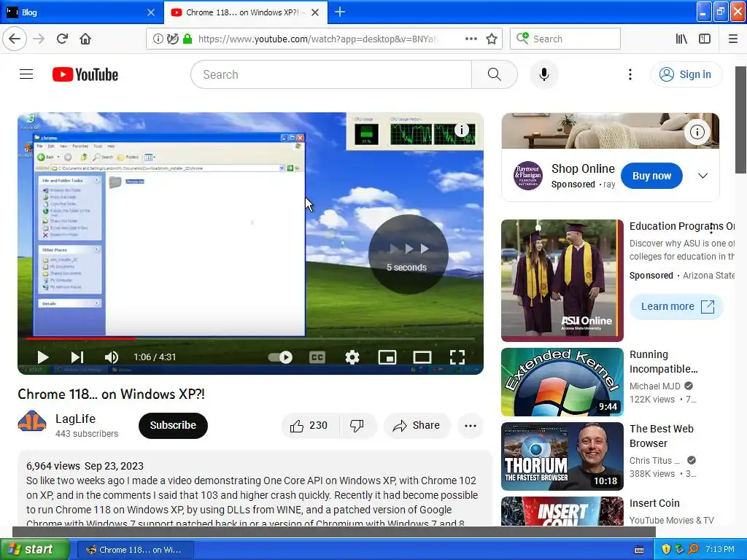Screen dimensions: 747x560
Task: Sign in to YouTube
Action: [x=686, y=74]
